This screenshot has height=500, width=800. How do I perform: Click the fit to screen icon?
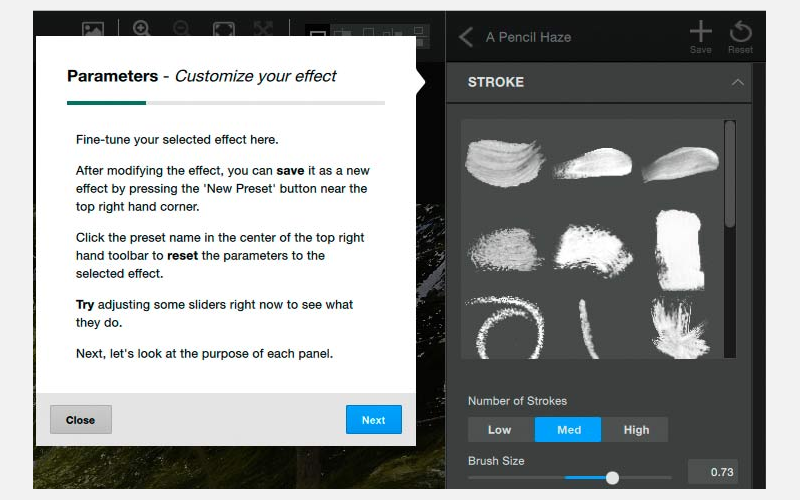223,29
